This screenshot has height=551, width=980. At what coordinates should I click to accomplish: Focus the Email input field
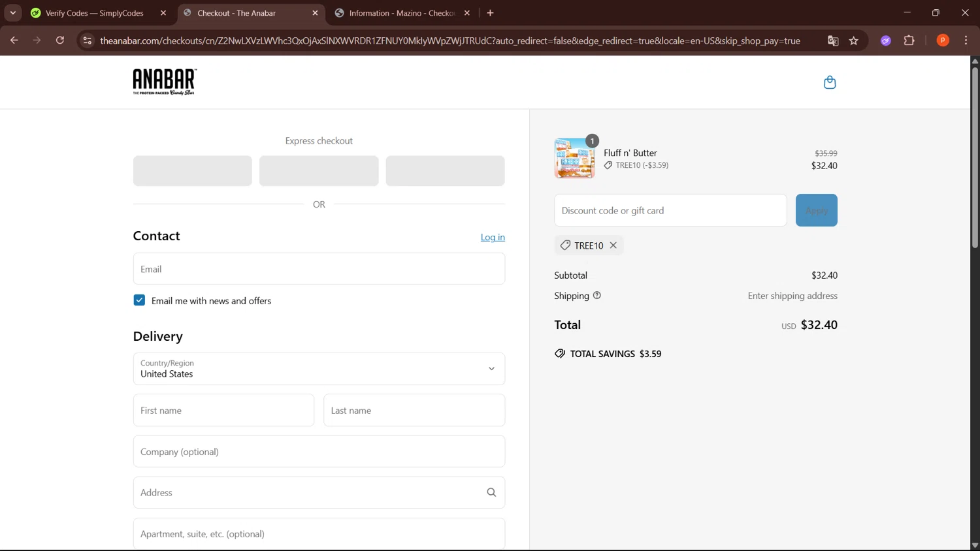(319, 269)
